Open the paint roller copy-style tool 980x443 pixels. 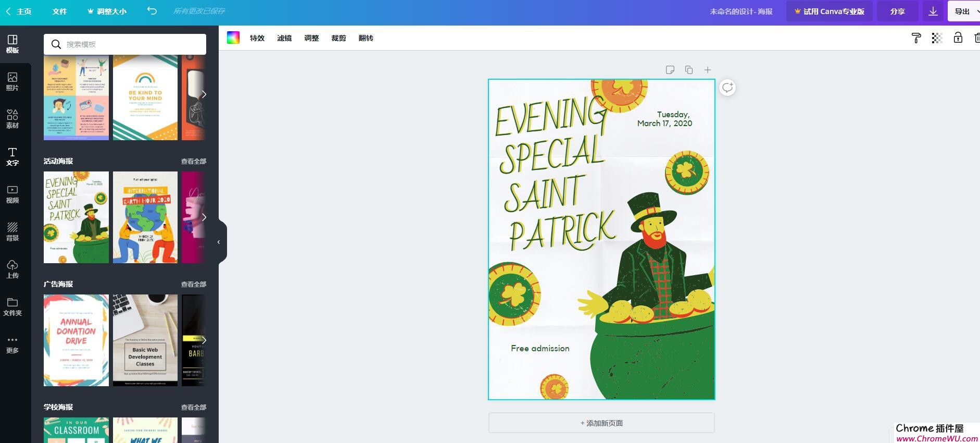[916, 38]
